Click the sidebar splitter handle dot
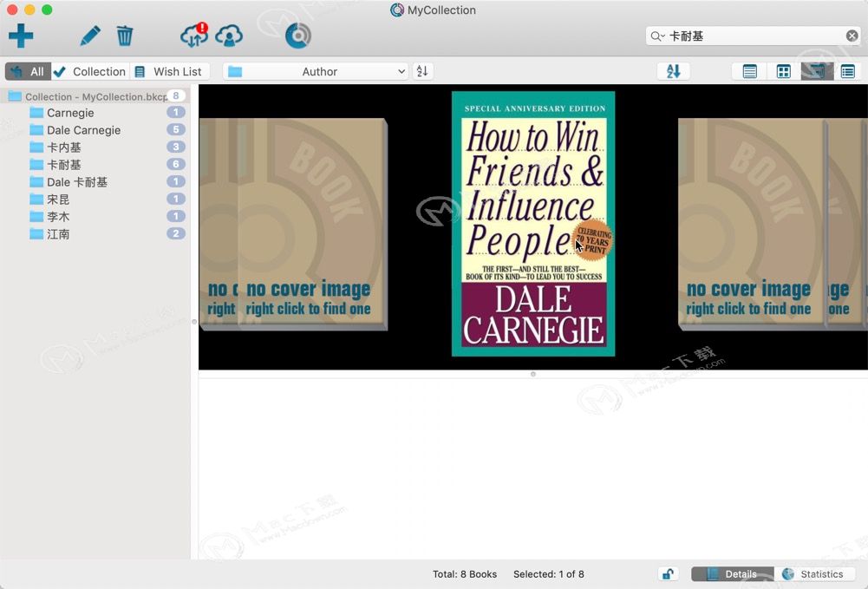Viewport: 868px width, 589px height. click(194, 322)
